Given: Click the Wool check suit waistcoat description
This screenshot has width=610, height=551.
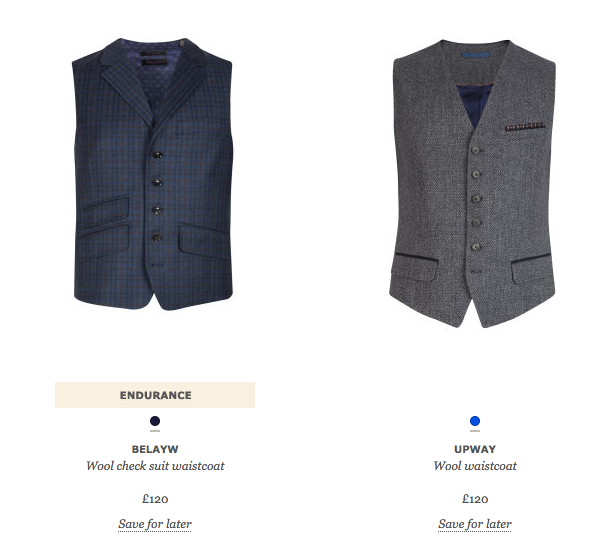Looking at the screenshot, I should click(155, 466).
